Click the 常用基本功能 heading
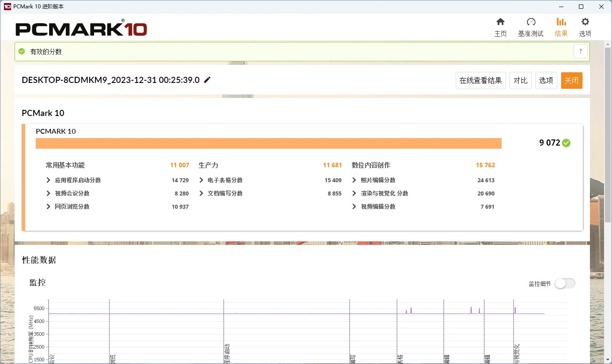This screenshot has width=612, height=364. [x=65, y=165]
